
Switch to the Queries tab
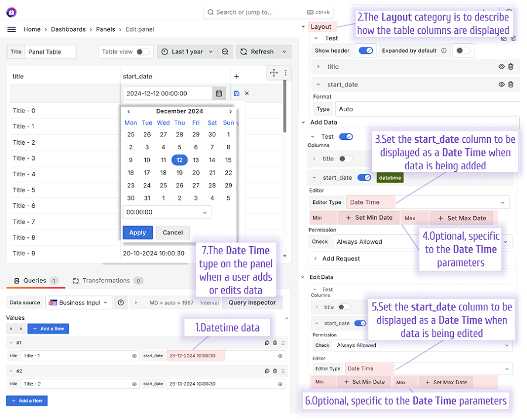[x=36, y=281]
